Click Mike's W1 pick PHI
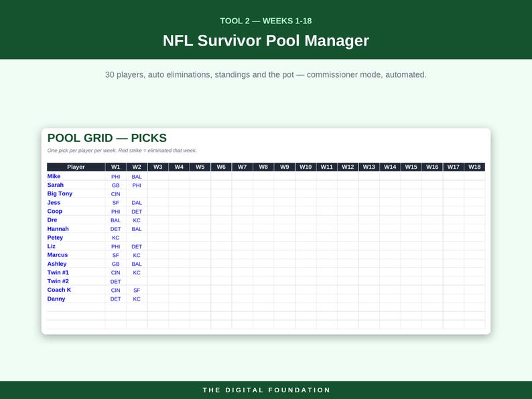 click(116, 177)
